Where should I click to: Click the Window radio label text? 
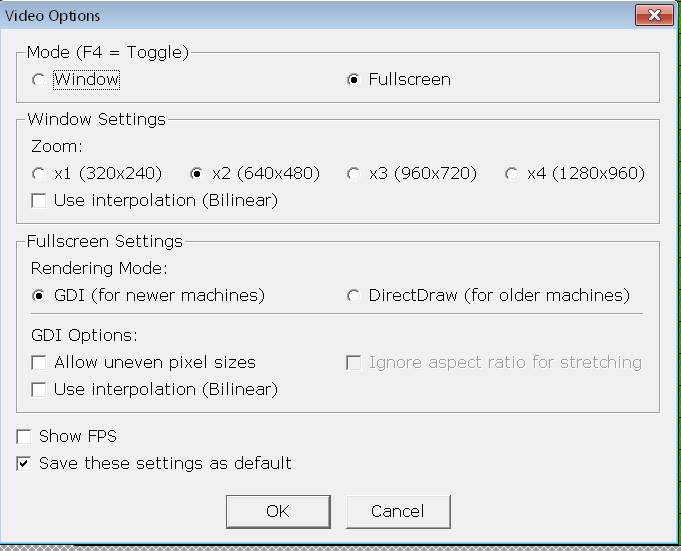(86, 79)
